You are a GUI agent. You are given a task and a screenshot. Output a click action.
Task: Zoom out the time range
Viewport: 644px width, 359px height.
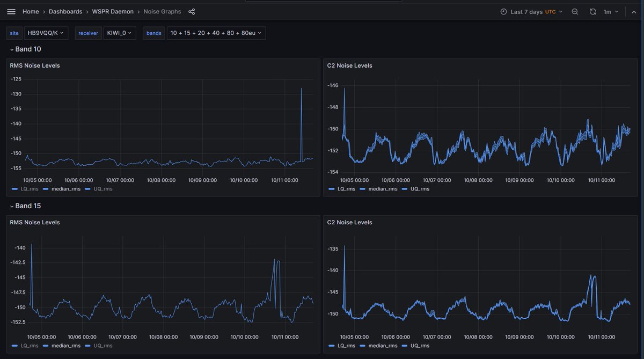coord(575,11)
